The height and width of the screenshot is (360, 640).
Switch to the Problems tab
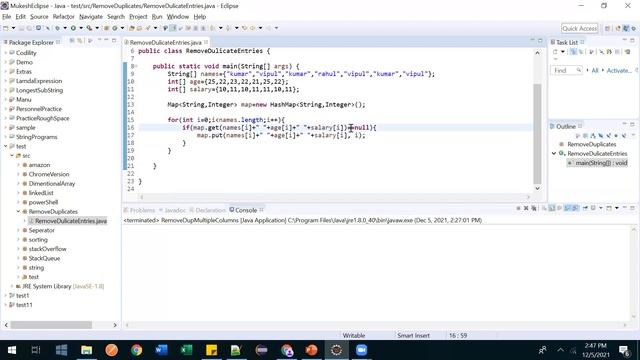click(x=140, y=210)
